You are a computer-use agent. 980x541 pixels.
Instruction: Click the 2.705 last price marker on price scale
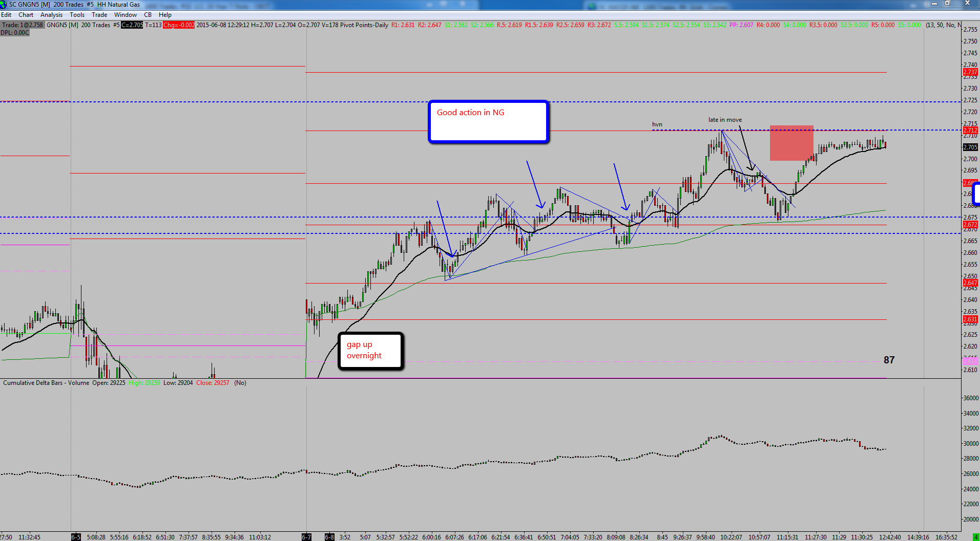[970, 147]
